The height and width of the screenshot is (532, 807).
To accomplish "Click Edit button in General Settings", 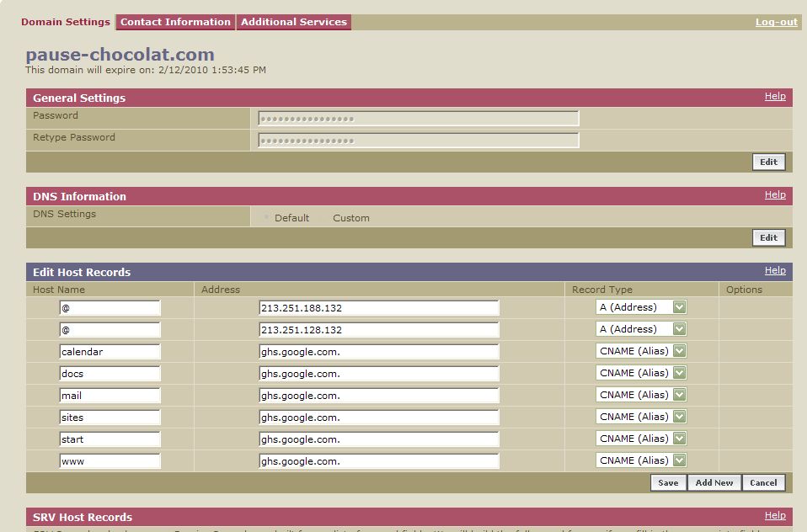I will [x=768, y=162].
